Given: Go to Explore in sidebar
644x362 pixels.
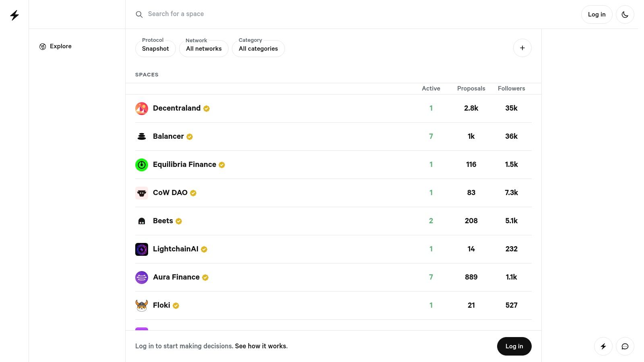Looking at the screenshot, I should pos(60,46).
